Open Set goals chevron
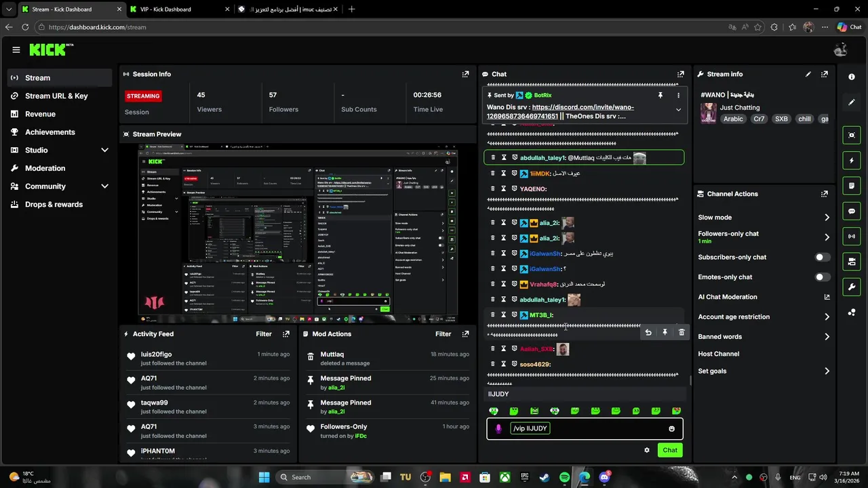Screen dimensions: 868x488 click(x=827, y=371)
